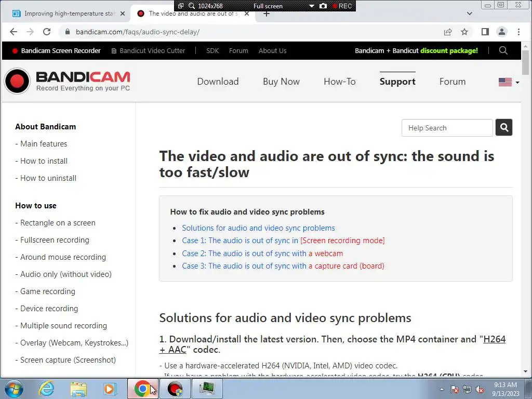Click the address bar URL
532x399 pixels.
pyautogui.click(x=137, y=32)
